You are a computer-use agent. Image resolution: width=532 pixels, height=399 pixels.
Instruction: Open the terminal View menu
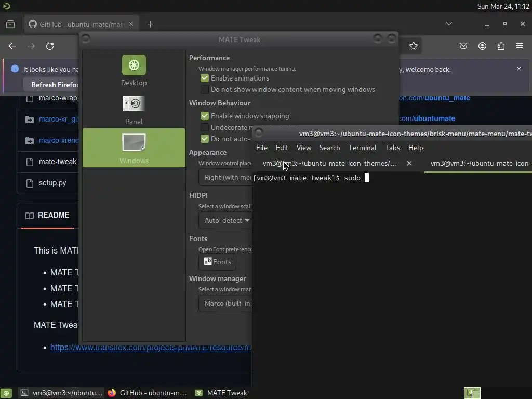click(303, 148)
